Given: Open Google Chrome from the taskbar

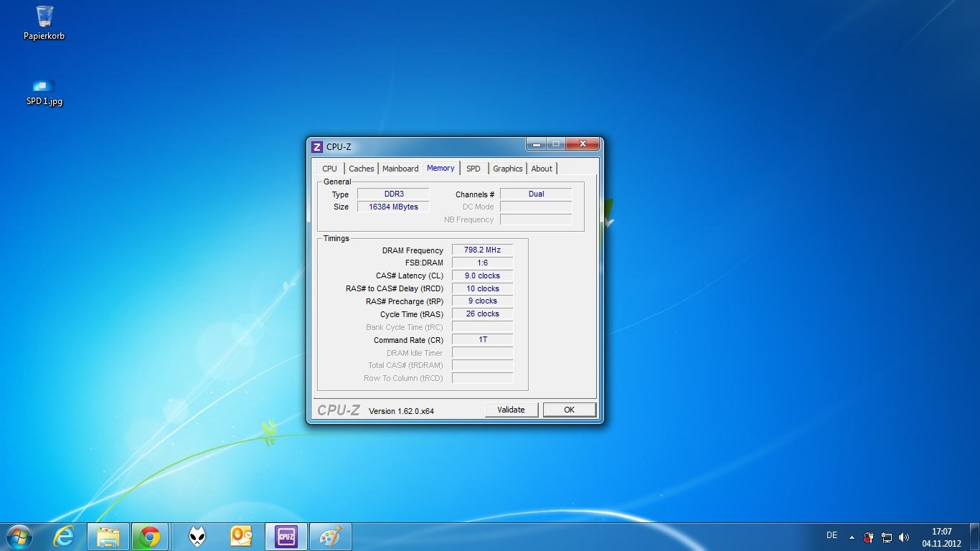Looking at the screenshot, I should [x=150, y=537].
